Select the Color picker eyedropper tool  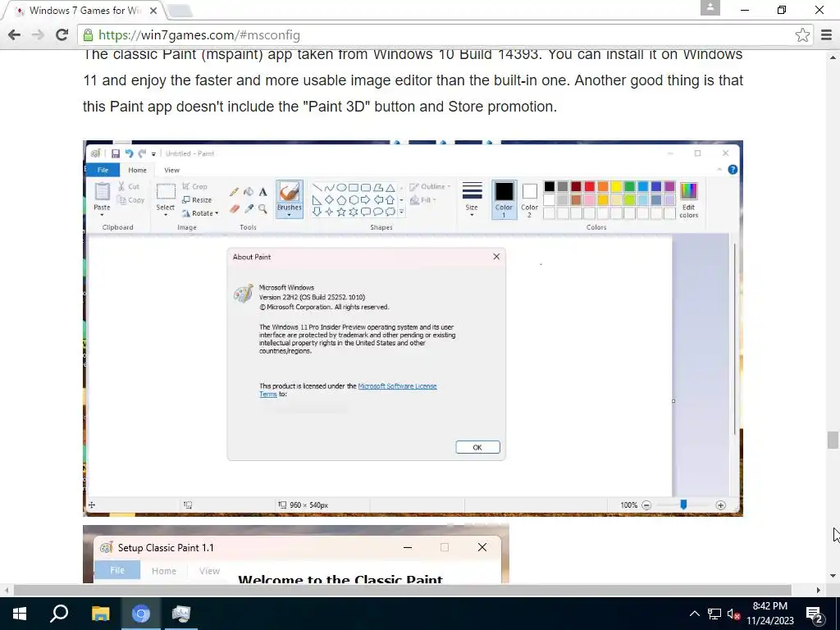(x=249, y=208)
